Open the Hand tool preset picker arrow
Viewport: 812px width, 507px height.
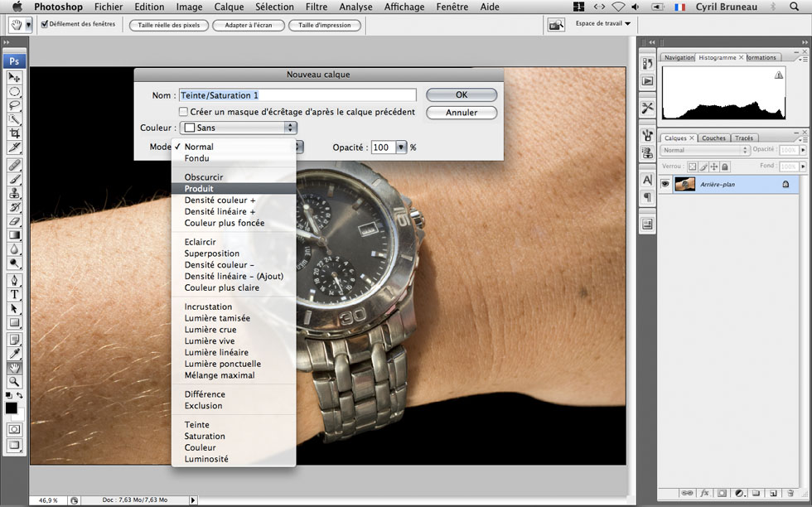[x=28, y=25]
